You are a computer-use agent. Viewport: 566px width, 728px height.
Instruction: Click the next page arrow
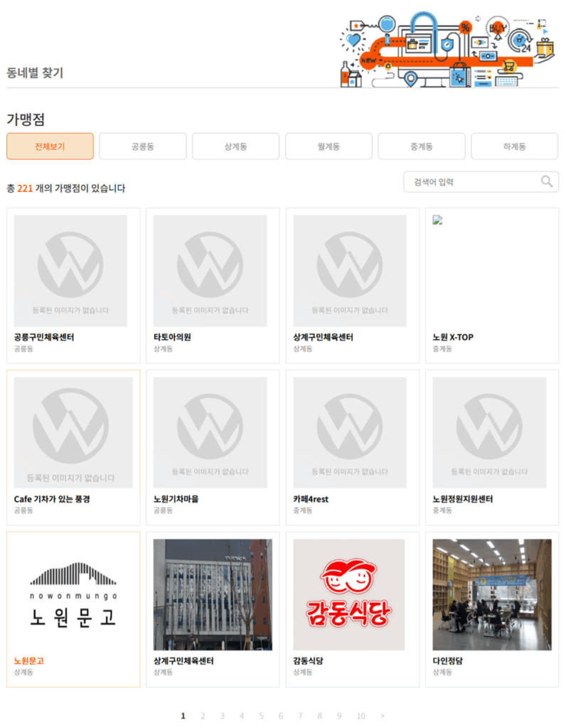coord(383,716)
